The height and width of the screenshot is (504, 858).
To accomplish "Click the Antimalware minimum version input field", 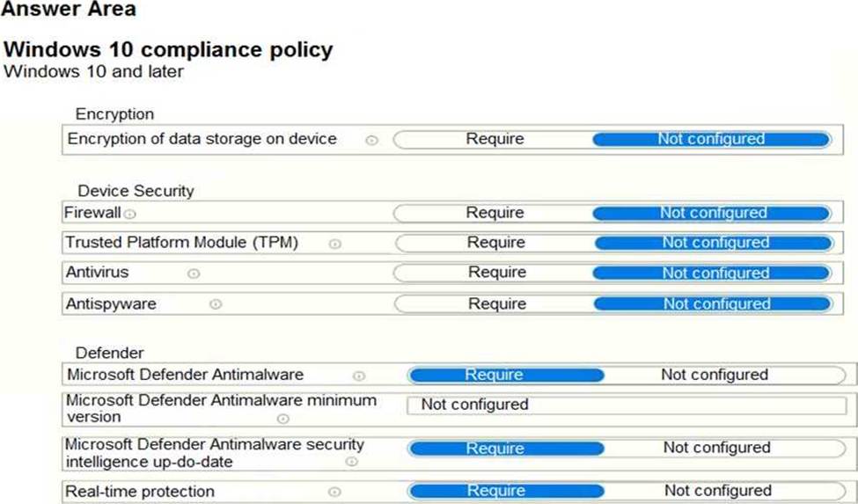I will tap(625, 405).
